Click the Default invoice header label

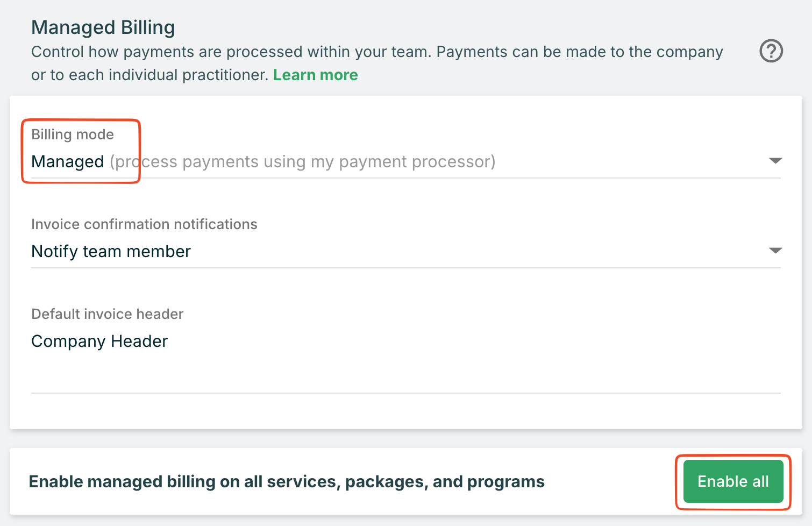click(107, 314)
